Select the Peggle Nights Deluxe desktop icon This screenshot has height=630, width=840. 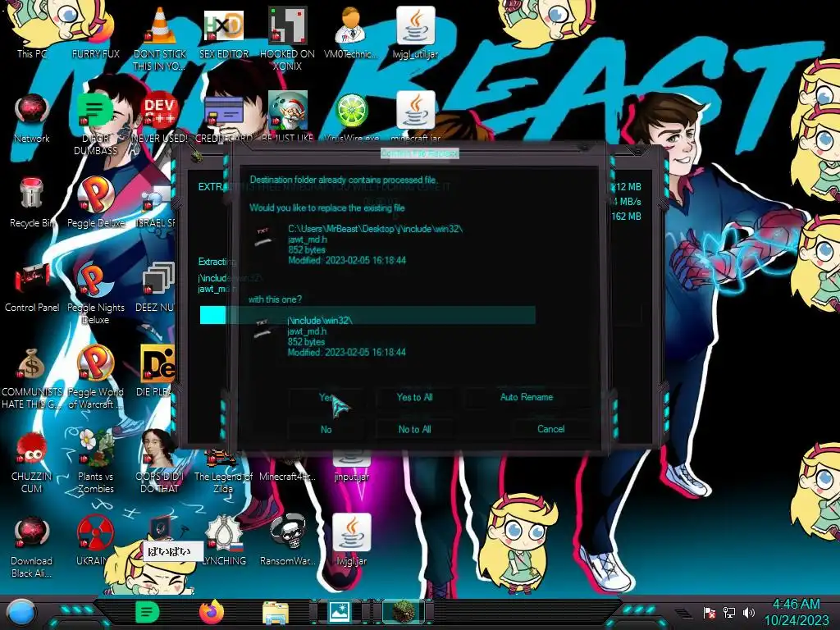95,294
